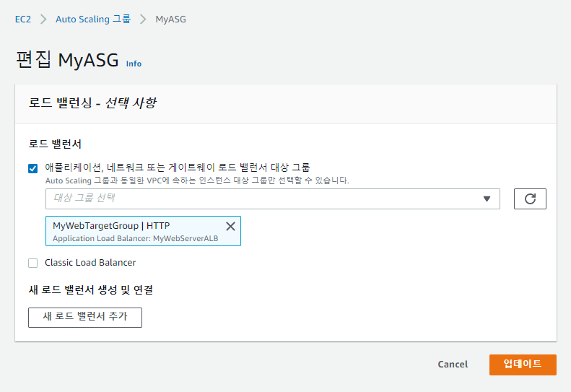The height and width of the screenshot is (392, 571).
Task: Remove MyWebTargetGroup with the X icon
Action: coord(230,226)
